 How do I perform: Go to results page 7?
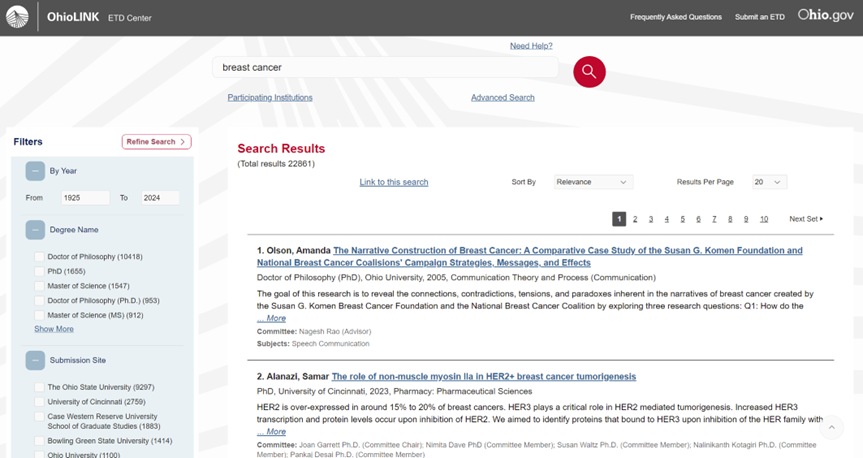click(x=714, y=219)
